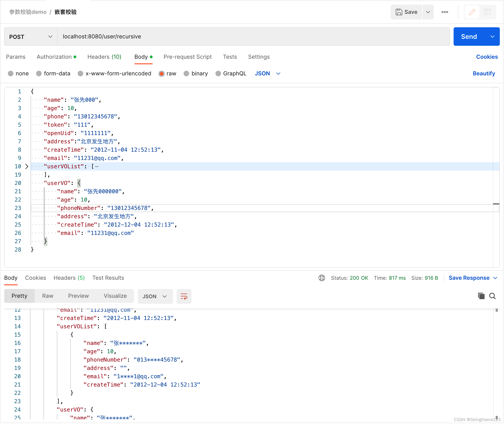Copy the response body using copy icon
The height and width of the screenshot is (424, 504).
(481, 296)
